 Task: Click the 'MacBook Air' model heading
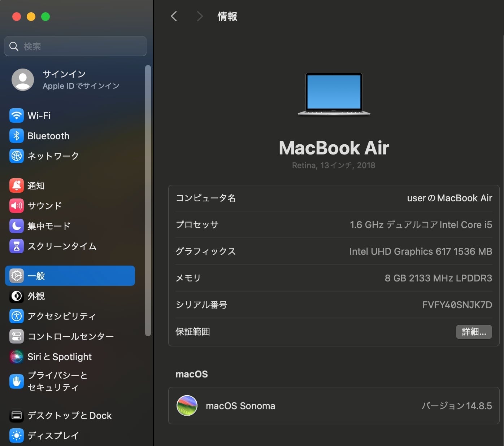pyautogui.click(x=334, y=148)
